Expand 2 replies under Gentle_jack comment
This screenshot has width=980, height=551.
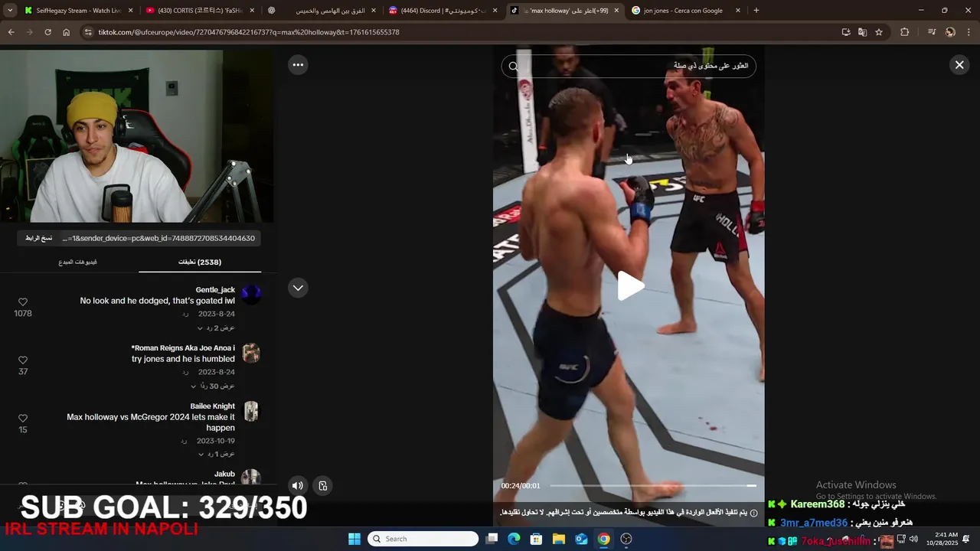(x=216, y=328)
